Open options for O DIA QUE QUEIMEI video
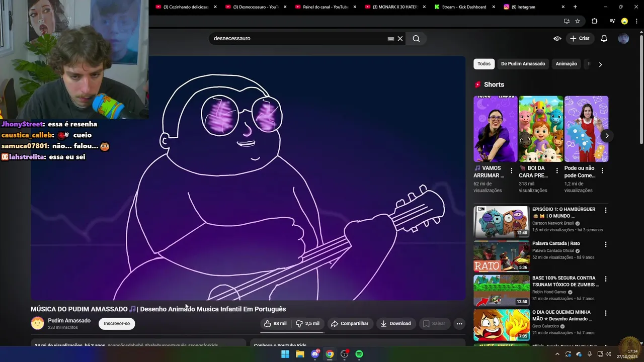 (606, 313)
